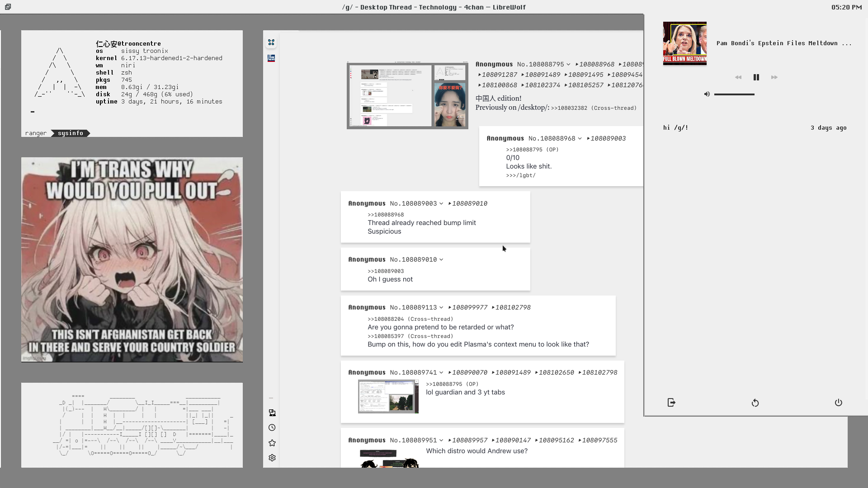Viewport: 868px width, 488px height.
Task: Click the Fox News sidebar tab
Action: click(x=271, y=58)
